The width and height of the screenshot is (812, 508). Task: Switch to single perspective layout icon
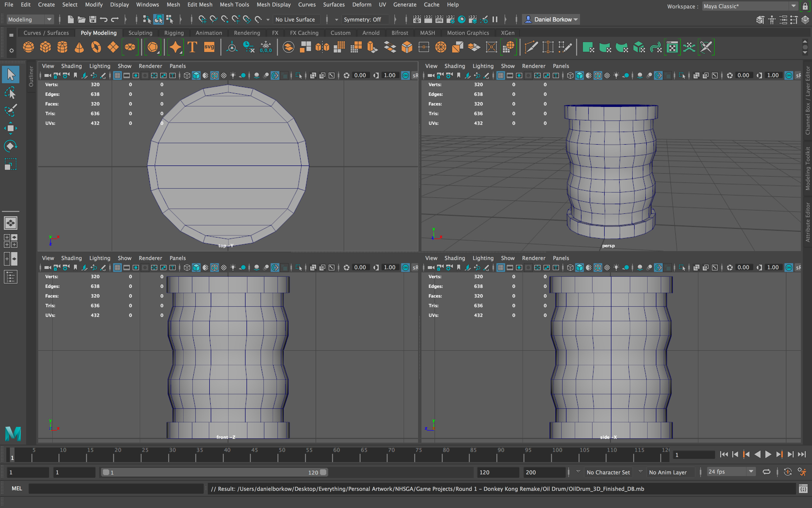pyautogui.click(x=10, y=223)
